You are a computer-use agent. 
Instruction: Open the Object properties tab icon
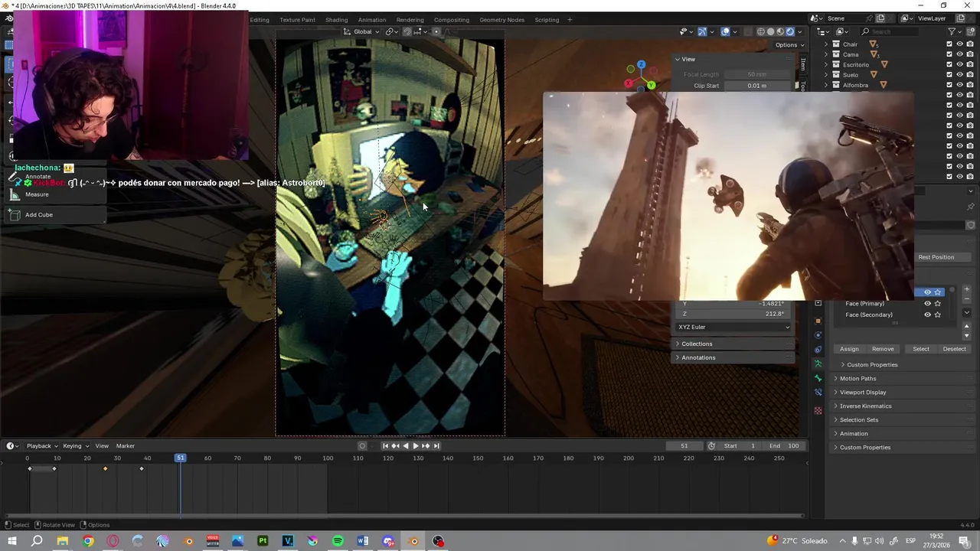tap(818, 320)
